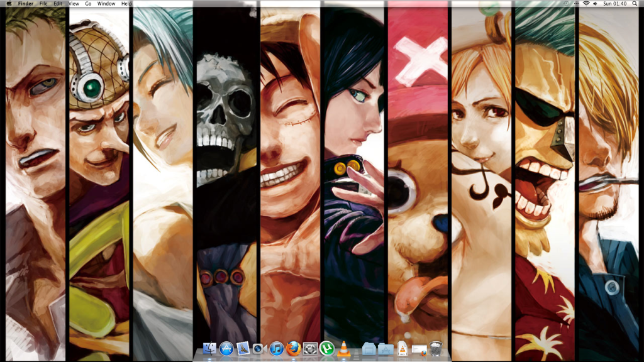The image size is (644, 362).
Task: Open the Mail eagle-stamp icon in Dock
Action: 243,348
